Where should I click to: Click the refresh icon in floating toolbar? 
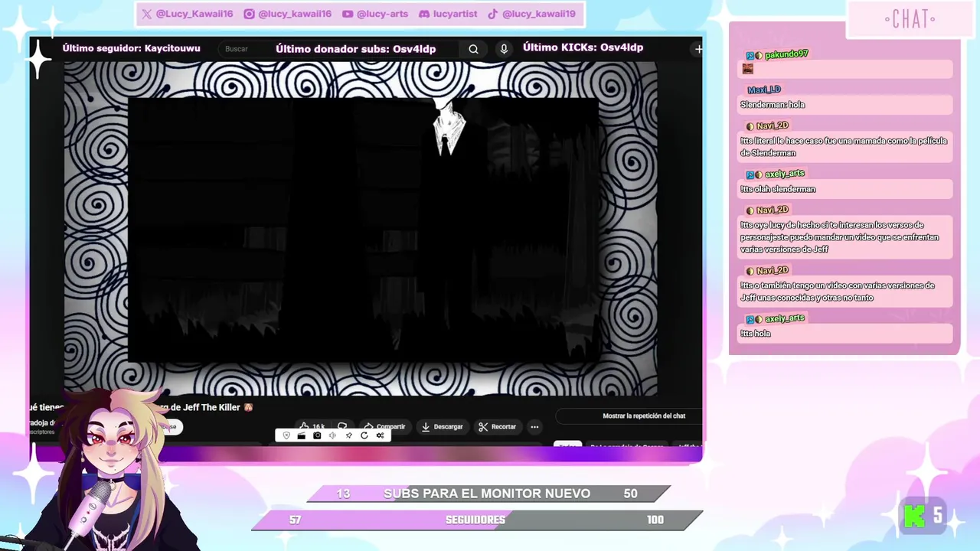[x=364, y=435]
